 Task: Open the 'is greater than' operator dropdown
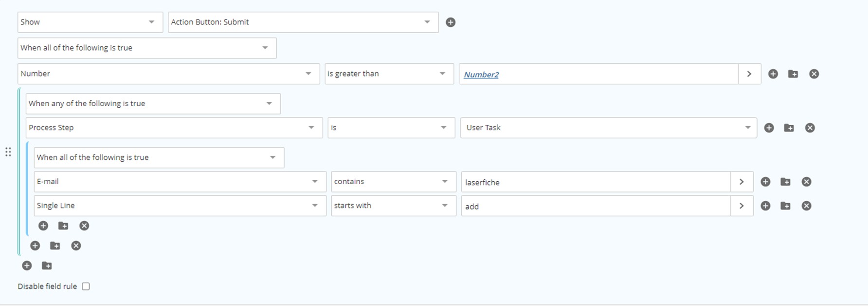pyautogui.click(x=389, y=74)
